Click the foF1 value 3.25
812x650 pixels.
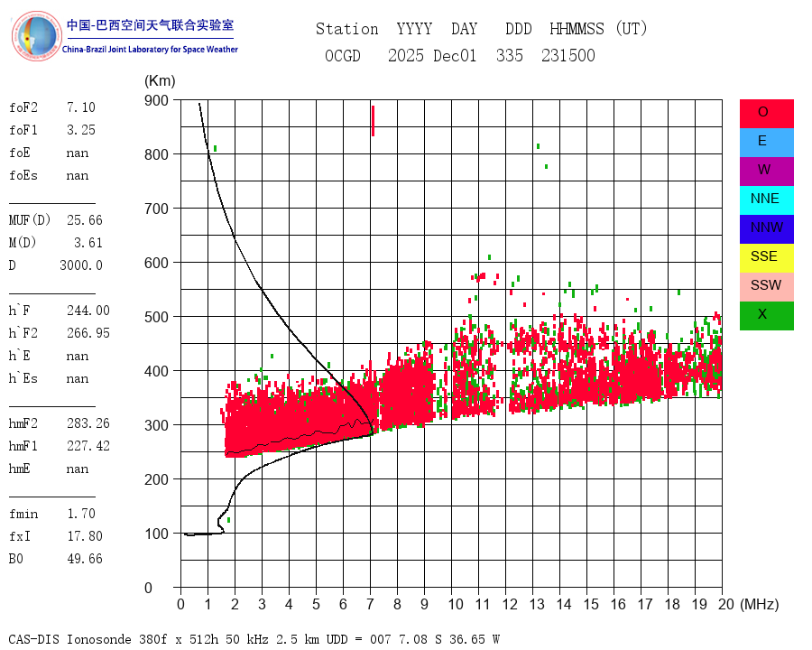[81, 130]
